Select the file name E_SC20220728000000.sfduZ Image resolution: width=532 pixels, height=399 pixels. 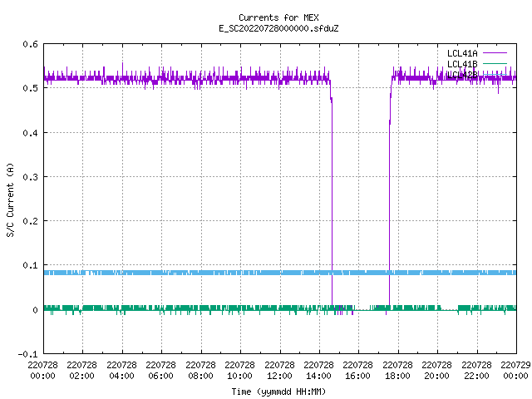click(x=278, y=28)
